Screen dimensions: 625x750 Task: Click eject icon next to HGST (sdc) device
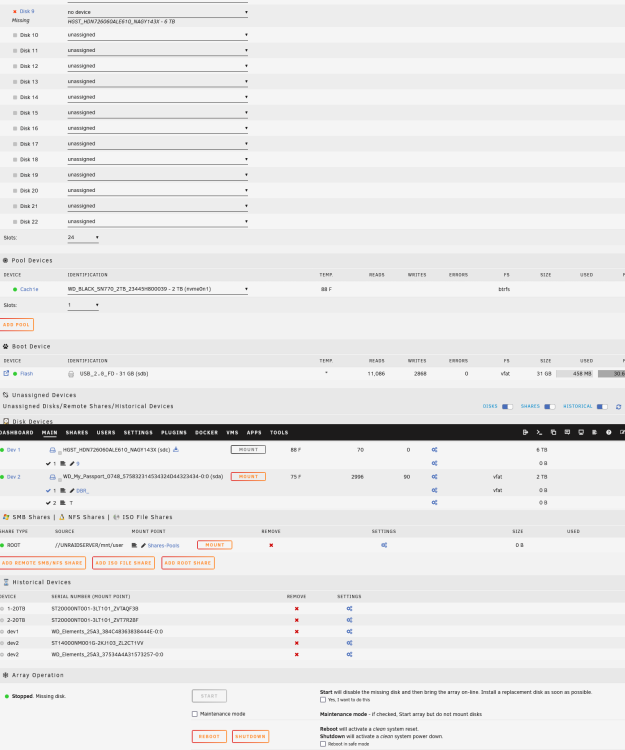[x=175, y=449]
